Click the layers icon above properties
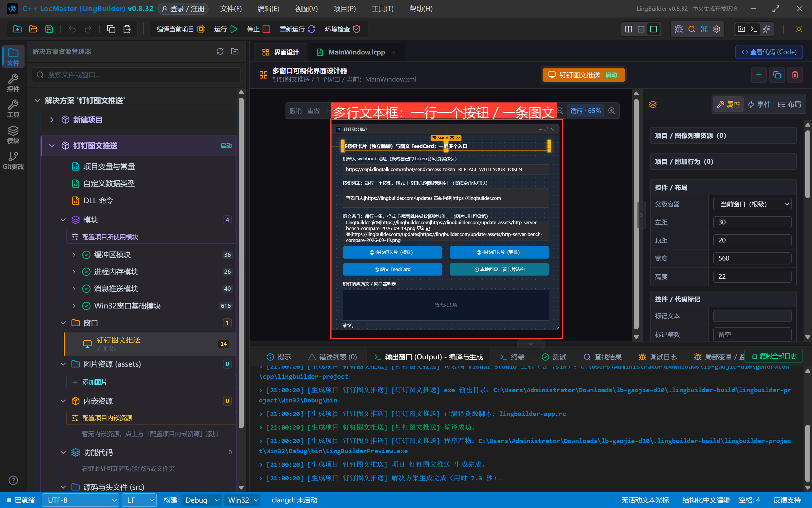Screen dimensions: 812x508 (x=653, y=104)
